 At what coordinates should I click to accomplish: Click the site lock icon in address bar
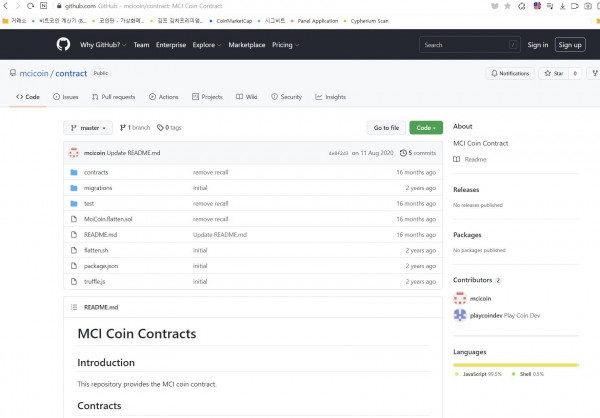(x=59, y=6)
